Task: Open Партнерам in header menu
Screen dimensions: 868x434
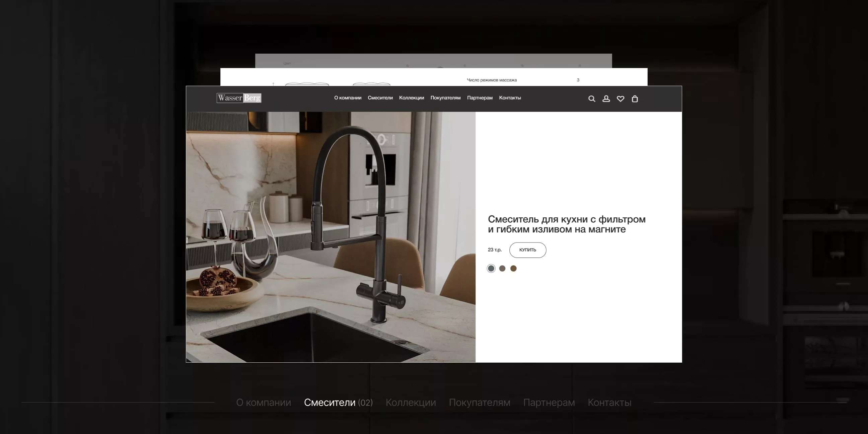Action: pos(480,98)
